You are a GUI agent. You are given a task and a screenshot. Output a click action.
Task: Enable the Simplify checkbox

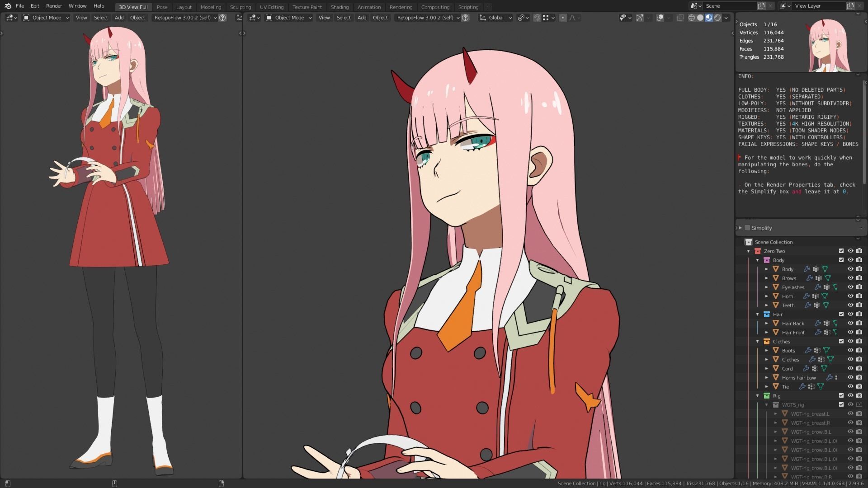click(747, 228)
